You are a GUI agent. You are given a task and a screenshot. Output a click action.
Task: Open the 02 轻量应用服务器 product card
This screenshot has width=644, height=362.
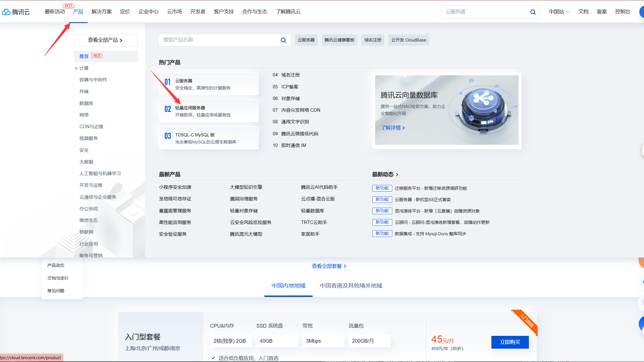(209, 111)
